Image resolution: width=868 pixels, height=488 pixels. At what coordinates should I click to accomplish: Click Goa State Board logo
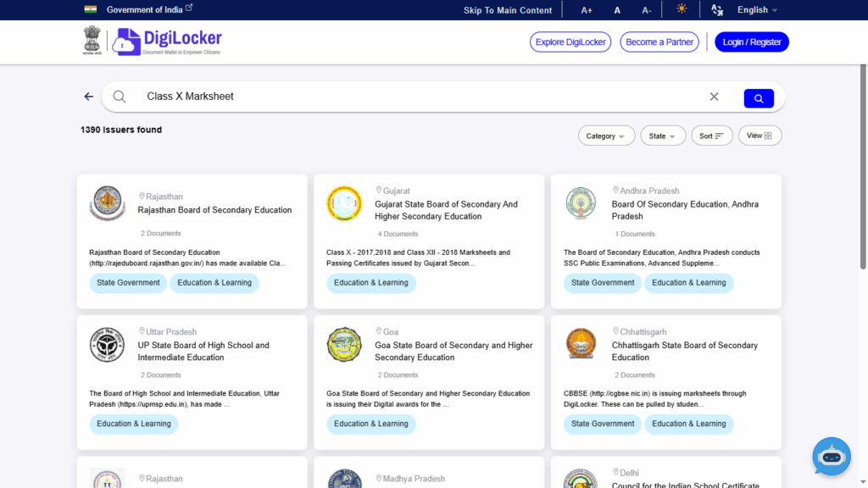344,344
